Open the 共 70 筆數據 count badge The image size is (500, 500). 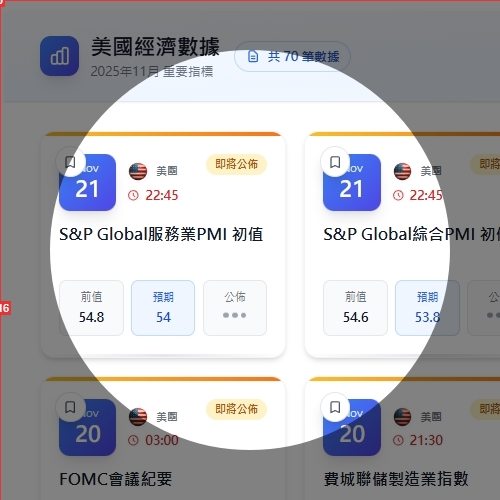click(292, 56)
